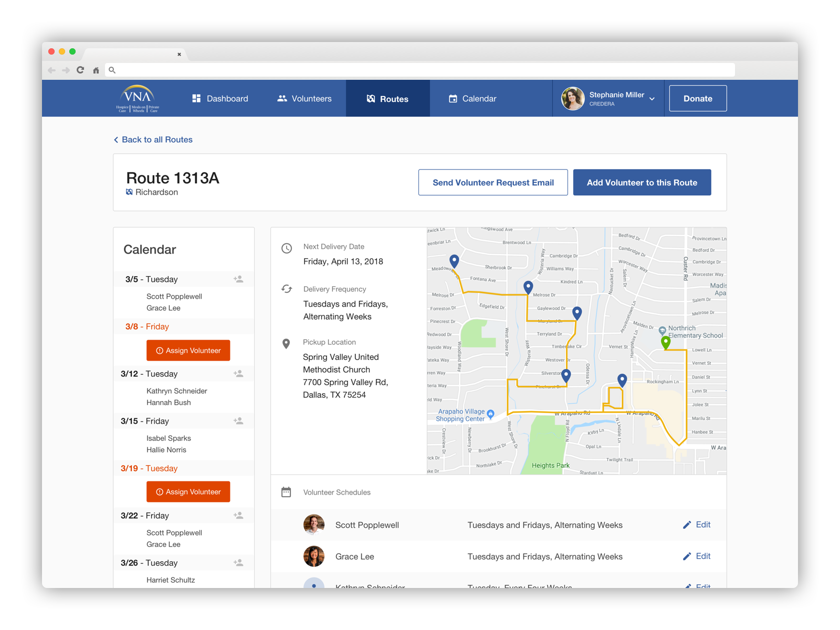Viewport: 840px width, 630px height.
Task: Click add-volunteer icon for 3/5 Tuesday
Action: (238, 279)
